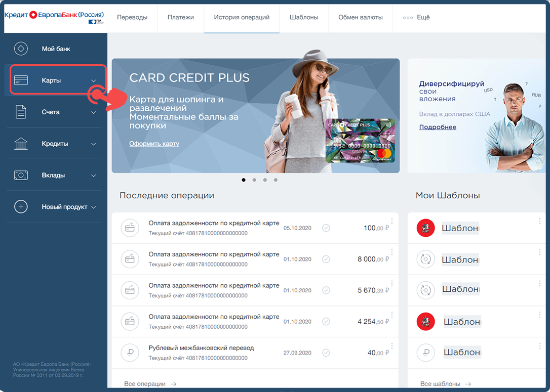Click the fourth template's red Moscow emblem icon
The image size is (550, 392).
pos(425,321)
